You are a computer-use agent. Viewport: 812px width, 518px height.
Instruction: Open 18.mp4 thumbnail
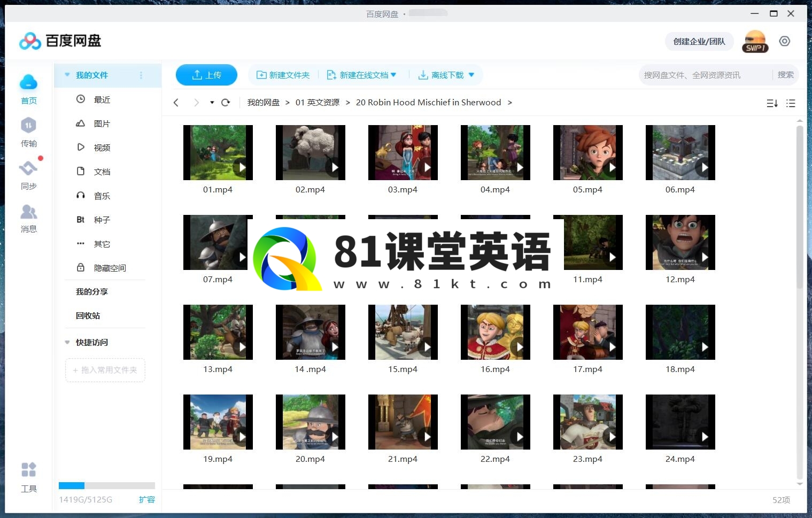(x=680, y=332)
